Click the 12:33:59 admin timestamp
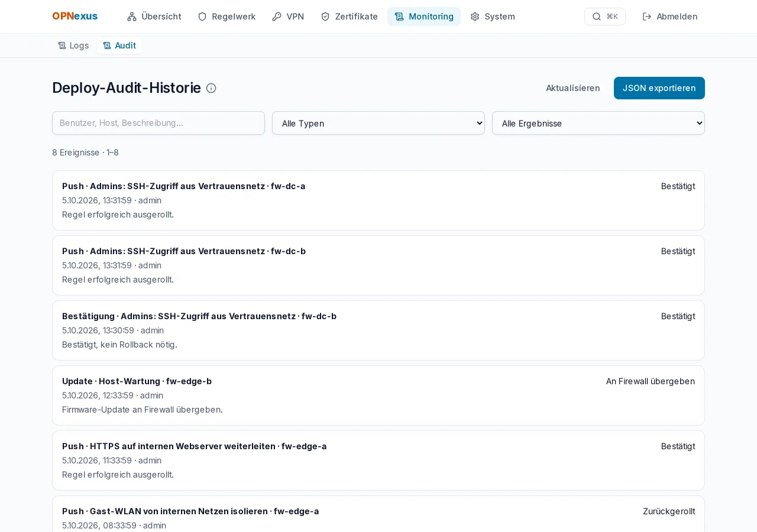The image size is (757, 532). [113, 395]
